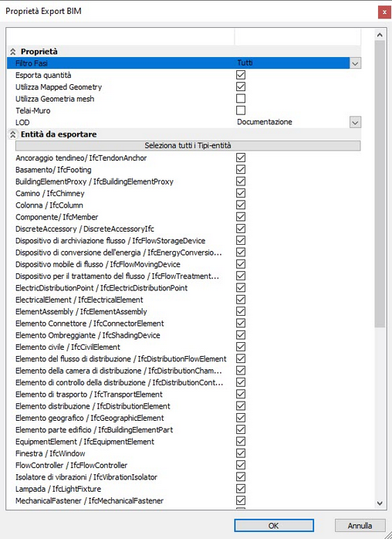Screen dimensions: 392x539
Task: Collapse the Entità da esportare section
Action: (12, 134)
